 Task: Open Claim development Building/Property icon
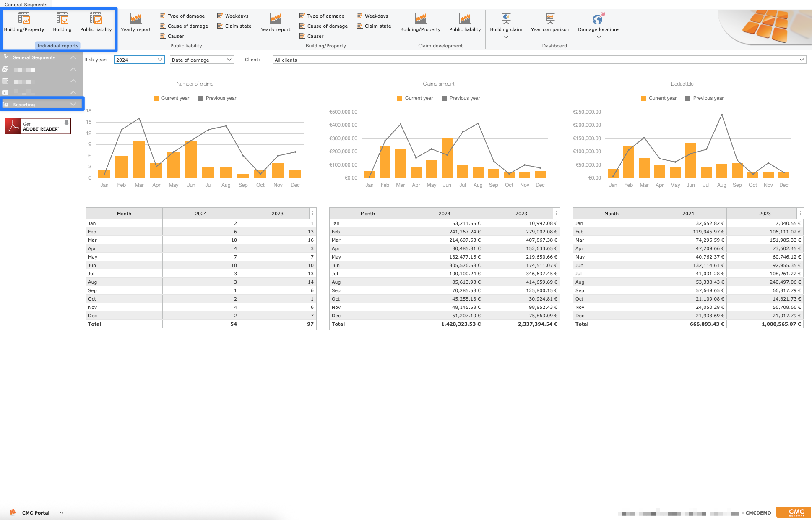[x=420, y=19]
